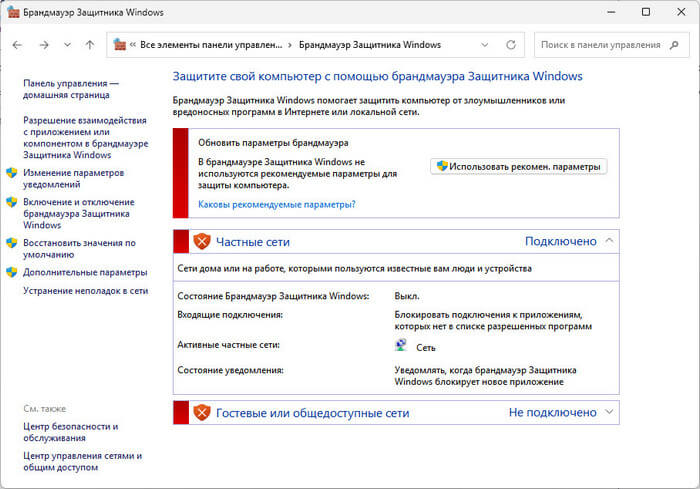Click the Сеть network icon

402,345
